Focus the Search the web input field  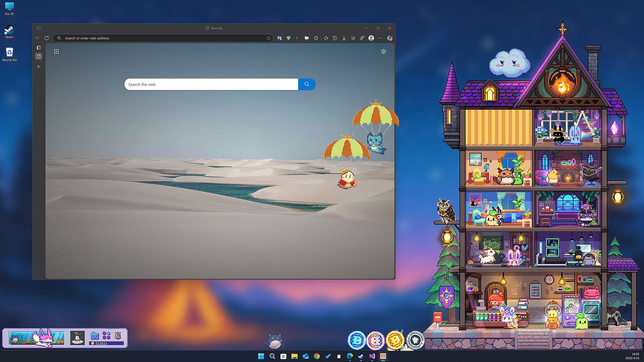point(211,84)
